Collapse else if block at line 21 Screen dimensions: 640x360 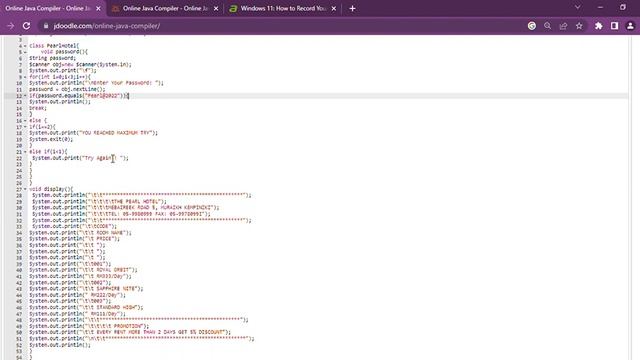[25, 152]
